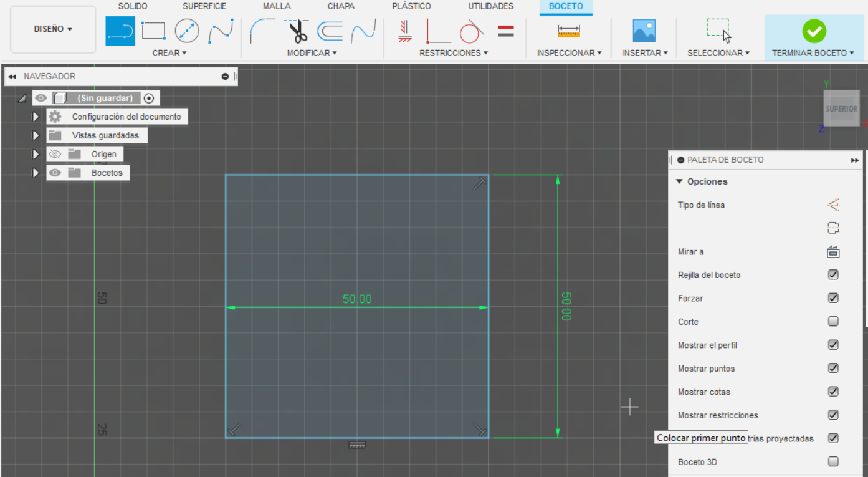Open the RESTRICCIONES dropdown menu
This screenshot has height=477, width=868.
454,53
